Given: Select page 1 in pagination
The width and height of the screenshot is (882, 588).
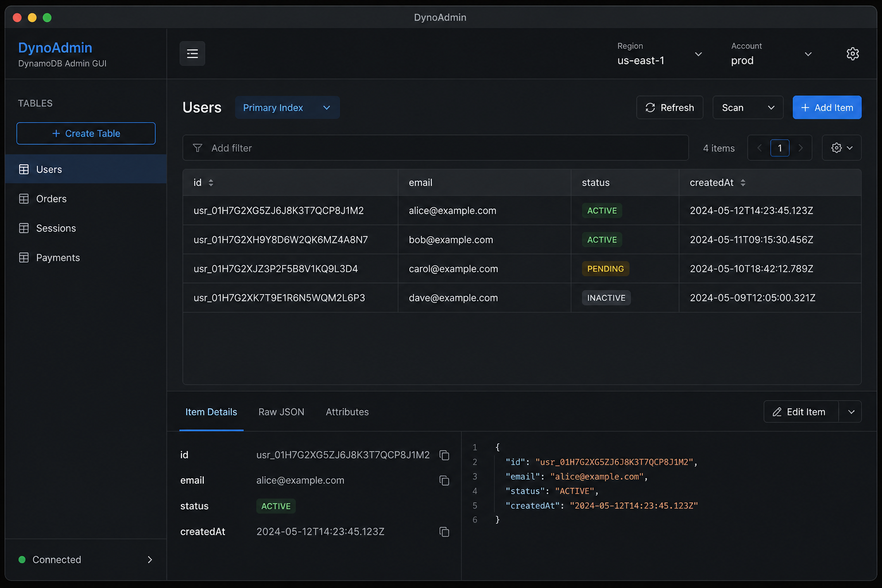Looking at the screenshot, I should coord(780,148).
